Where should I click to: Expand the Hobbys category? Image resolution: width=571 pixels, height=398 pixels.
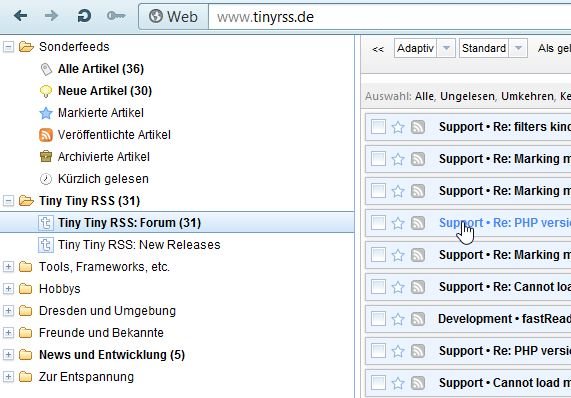(x=8, y=289)
